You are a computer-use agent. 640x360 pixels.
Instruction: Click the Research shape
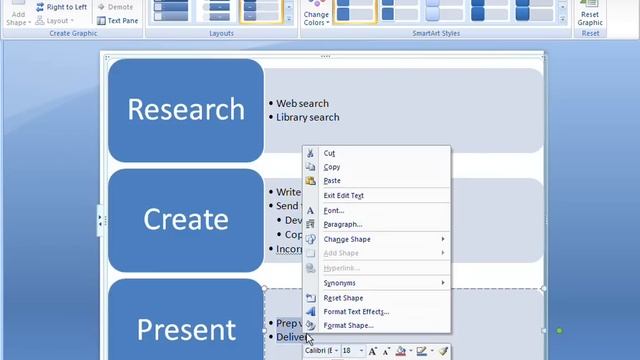tap(186, 110)
